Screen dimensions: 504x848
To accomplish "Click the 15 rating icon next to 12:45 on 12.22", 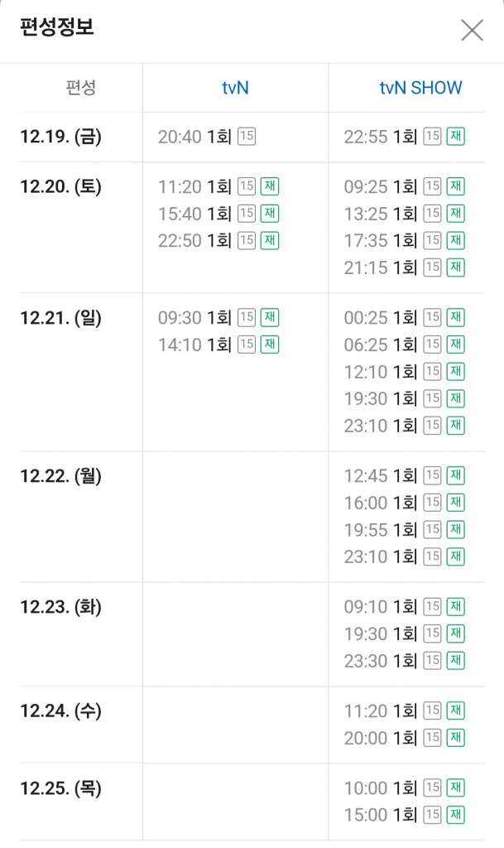I will 431,475.
